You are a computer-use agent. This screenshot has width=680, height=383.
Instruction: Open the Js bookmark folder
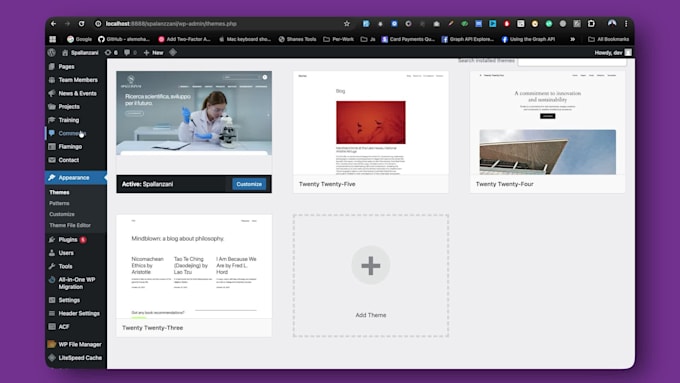[x=368, y=39]
